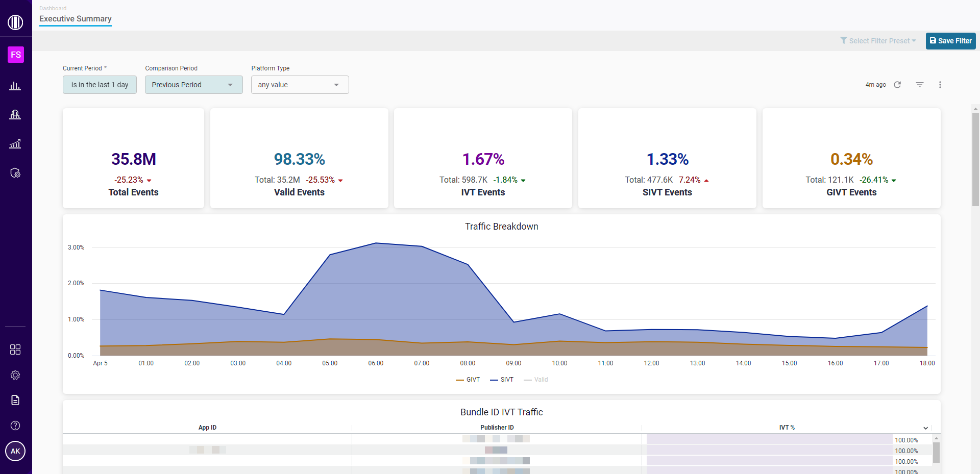Expand the Select Filter Preset dropdown

click(878, 41)
